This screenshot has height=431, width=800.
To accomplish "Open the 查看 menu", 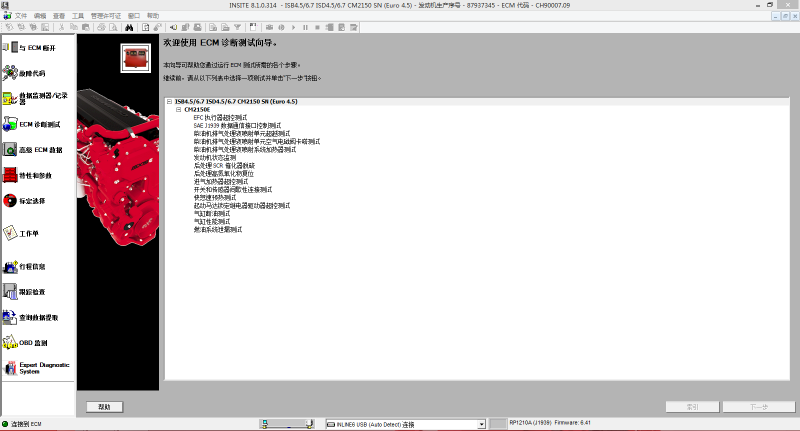I will tap(59, 16).
